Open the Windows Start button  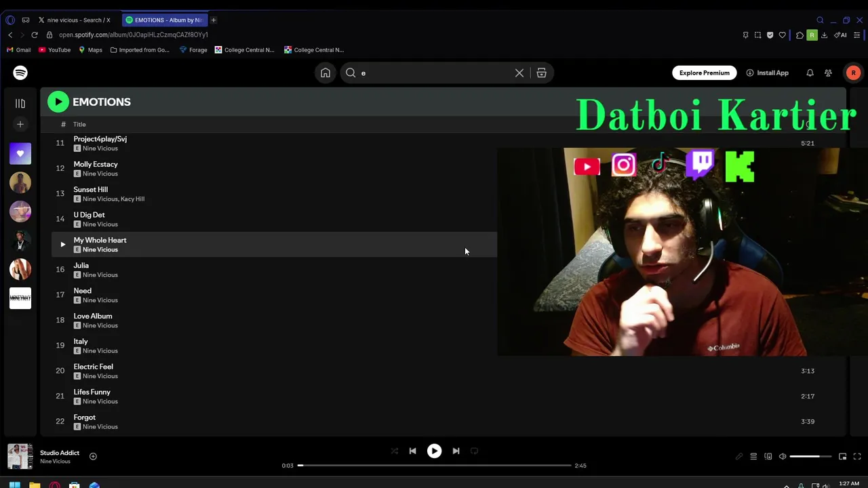tap(14, 485)
